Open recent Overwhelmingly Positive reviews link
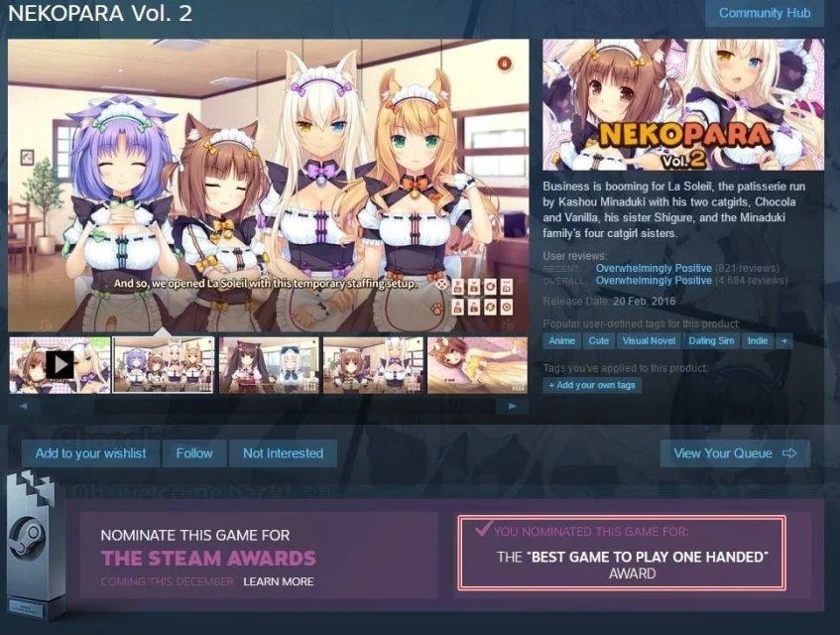This screenshot has width=840, height=635. [654, 268]
